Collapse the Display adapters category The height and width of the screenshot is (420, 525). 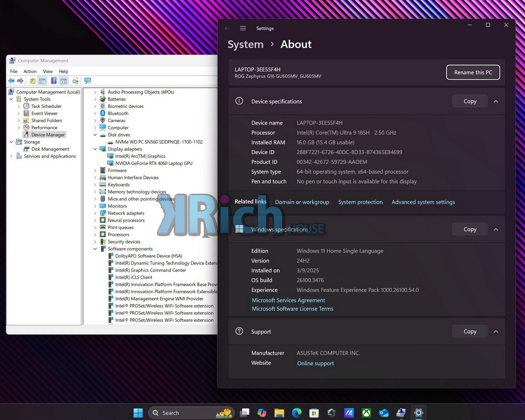[x=95, y=149]
